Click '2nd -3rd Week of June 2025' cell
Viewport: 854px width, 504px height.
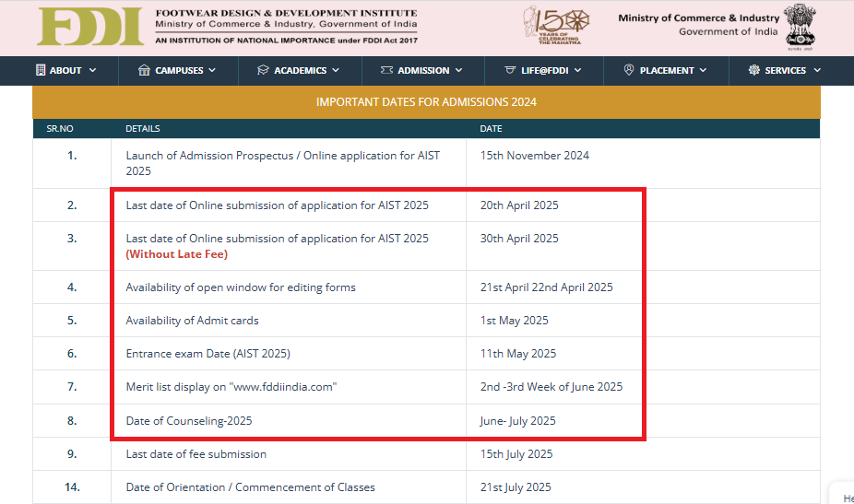pos(552,387)
